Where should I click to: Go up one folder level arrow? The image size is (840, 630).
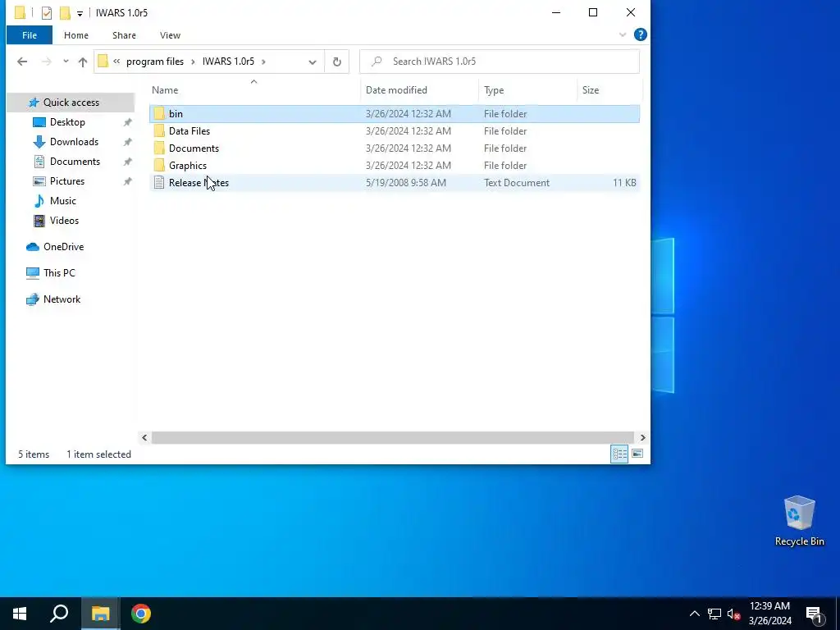click(83, 62)
